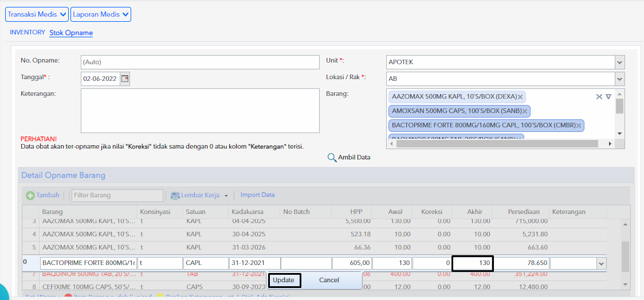Click the detail grid scroll down arrow
This screenshot has width=644, height=300.
(625, 284)
